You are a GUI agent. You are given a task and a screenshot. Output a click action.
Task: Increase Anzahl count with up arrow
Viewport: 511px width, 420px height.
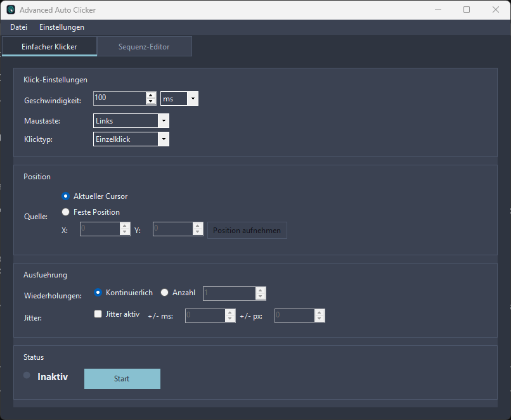(x=261, y=291)
